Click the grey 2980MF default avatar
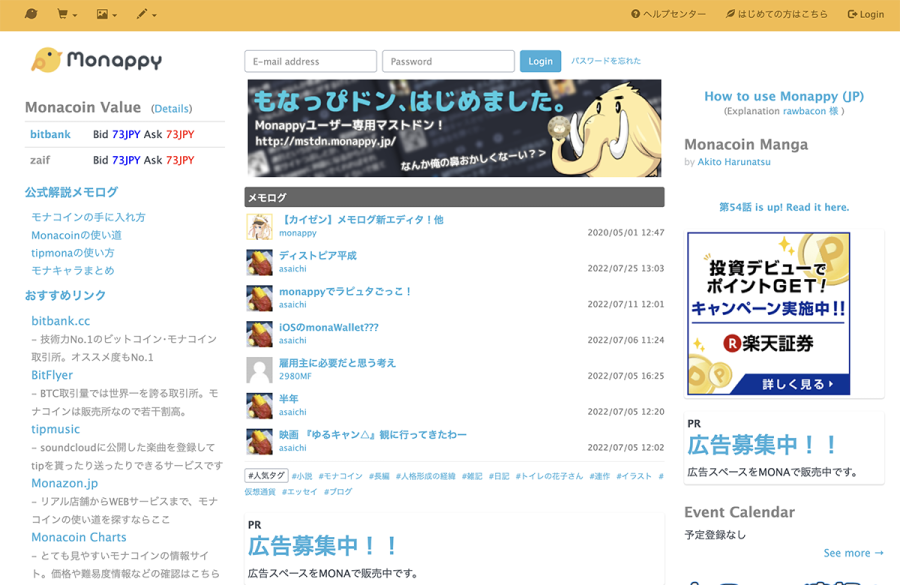900x585 pixels. [259, 370]
